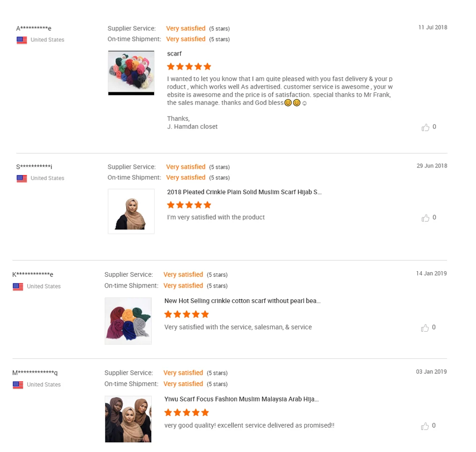
Task: Open the tan hijab woman thumbnail
Action: pyautogui.click(x=131, y=211)
